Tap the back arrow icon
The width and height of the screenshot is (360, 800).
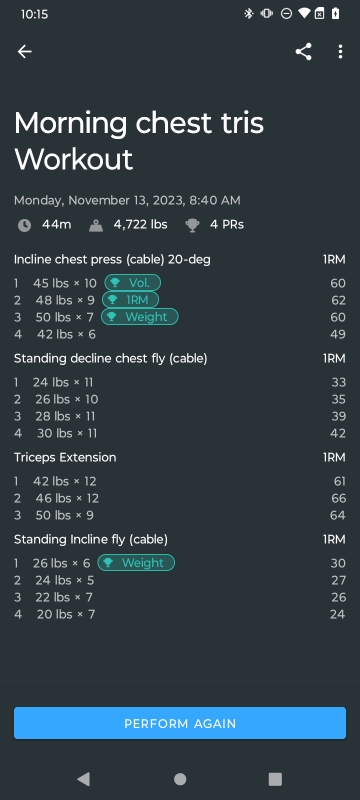tap(24, 52)
